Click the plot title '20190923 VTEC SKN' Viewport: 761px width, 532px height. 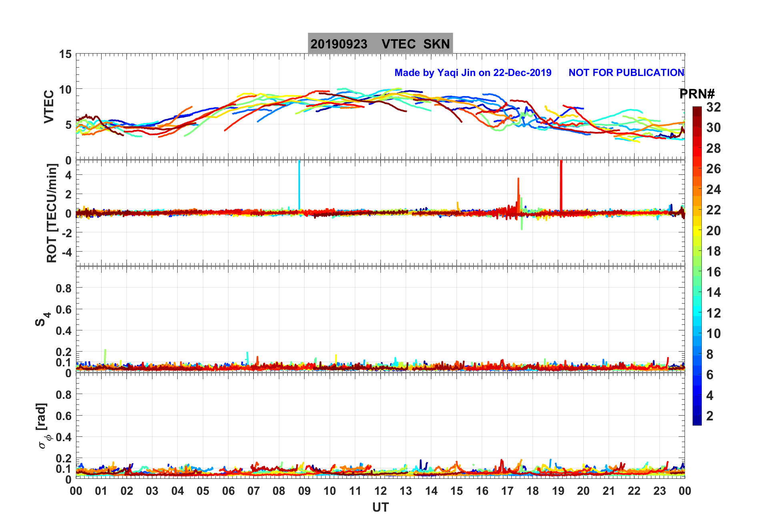pos(380,44)
